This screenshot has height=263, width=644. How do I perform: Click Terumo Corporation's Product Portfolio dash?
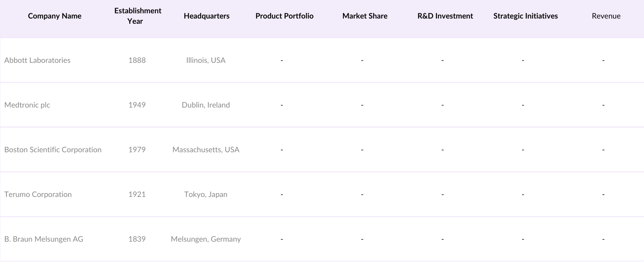point(282,195)
